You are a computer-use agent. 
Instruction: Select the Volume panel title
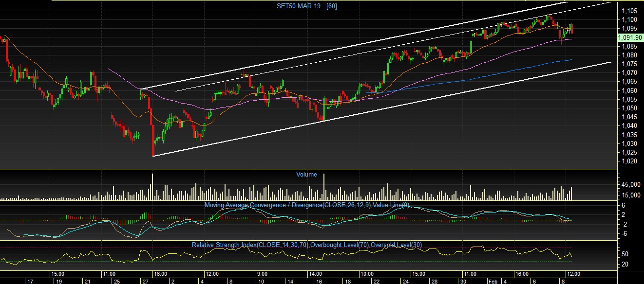click(x=306, y=174)
